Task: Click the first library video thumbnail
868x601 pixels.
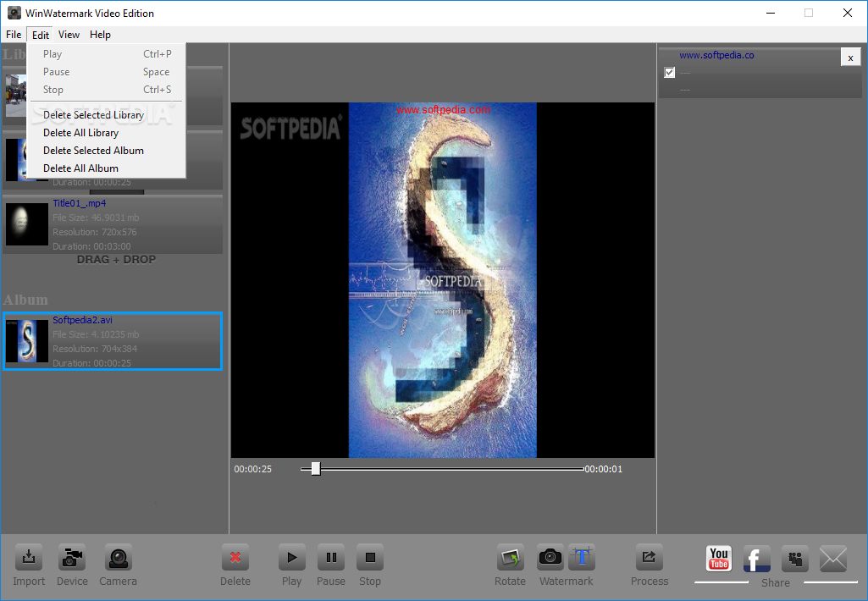Action: pyautogui.click(x=15, y=95)
